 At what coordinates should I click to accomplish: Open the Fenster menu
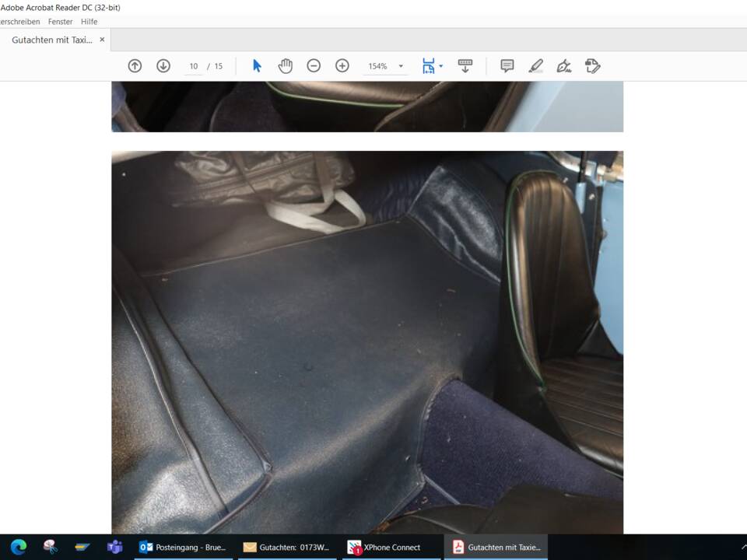pyautogui.click(x=60, y=22)
